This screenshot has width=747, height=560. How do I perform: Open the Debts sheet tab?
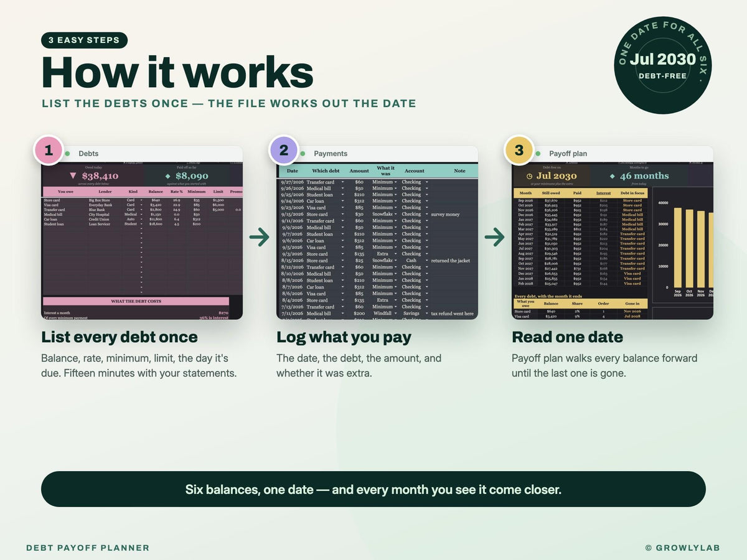tap(88, 154)
